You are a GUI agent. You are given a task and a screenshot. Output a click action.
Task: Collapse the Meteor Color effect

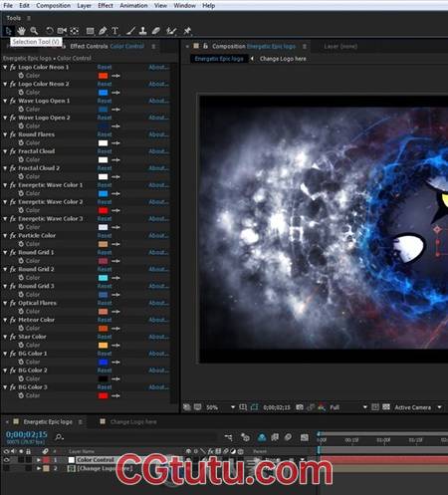(5, 320)
